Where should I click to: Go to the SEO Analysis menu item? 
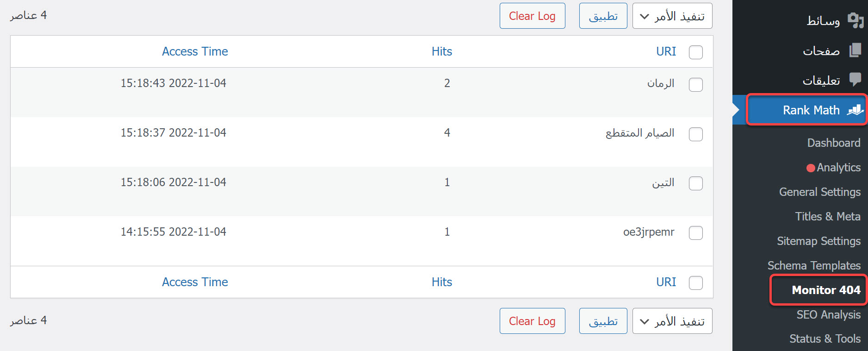click(x=828, y=315)
